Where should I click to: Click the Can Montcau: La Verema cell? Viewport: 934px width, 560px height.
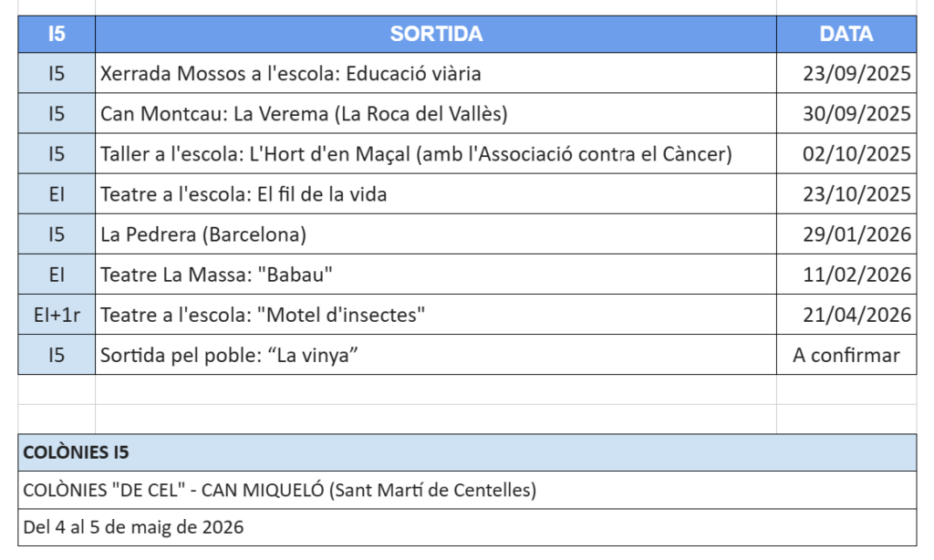pyautogui.click(x=304, y=114)
